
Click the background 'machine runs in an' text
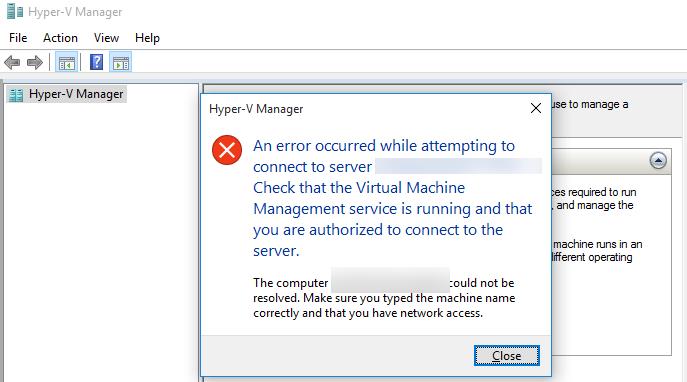point(597,244)
